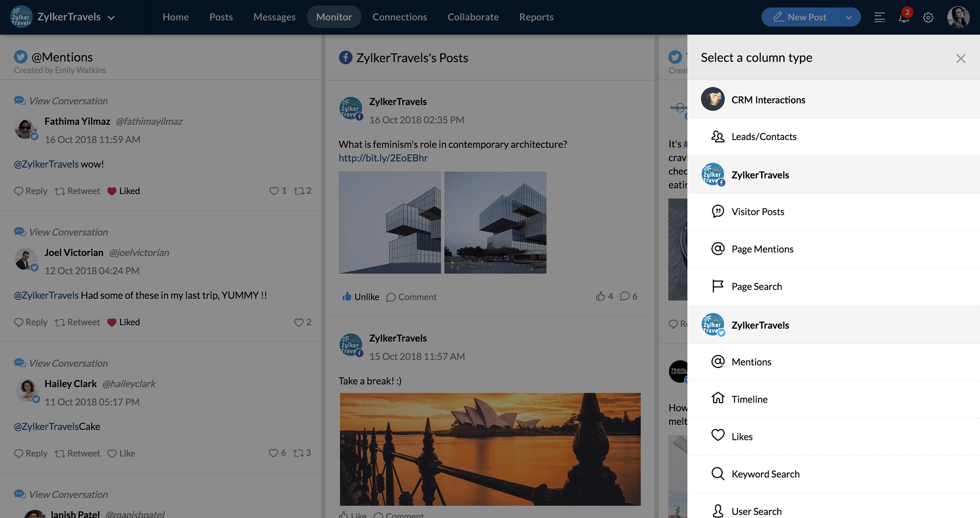Expand the New Post dropdown arrow
980x518 pixels.
848,18
